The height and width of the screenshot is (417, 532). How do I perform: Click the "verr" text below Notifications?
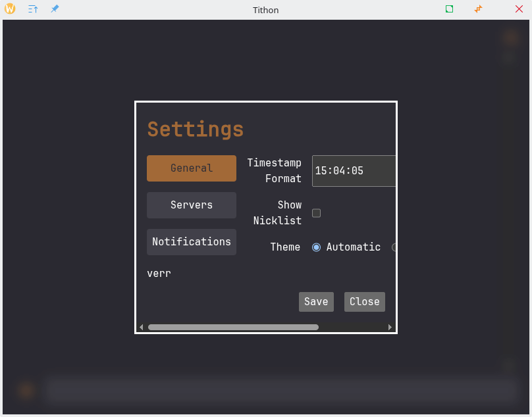159,274
